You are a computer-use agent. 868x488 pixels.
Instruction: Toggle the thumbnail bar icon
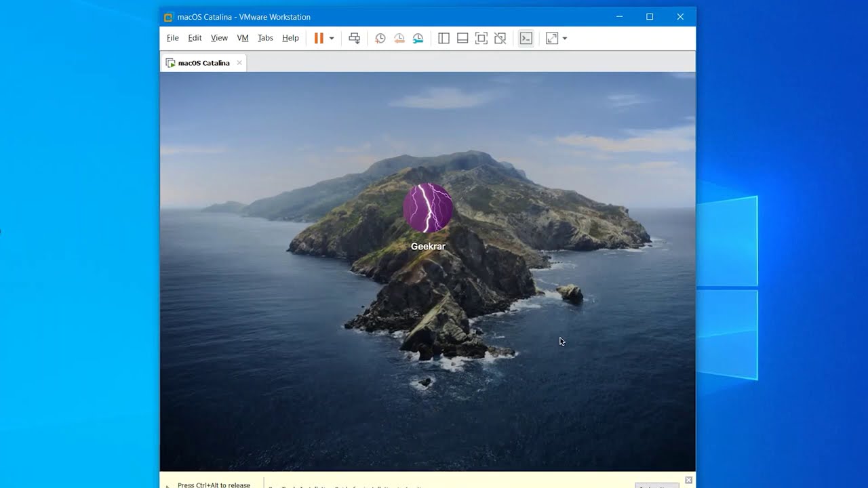[x=462, y=39]
